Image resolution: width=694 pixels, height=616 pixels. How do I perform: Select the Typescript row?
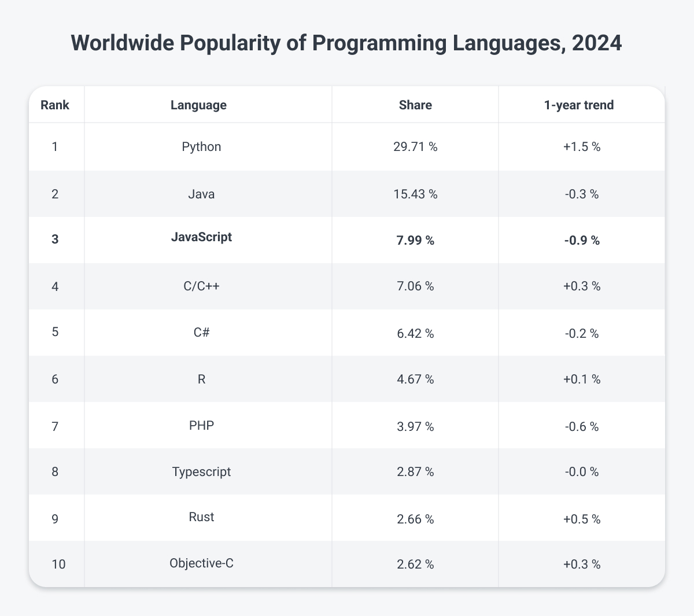[201, 472]
